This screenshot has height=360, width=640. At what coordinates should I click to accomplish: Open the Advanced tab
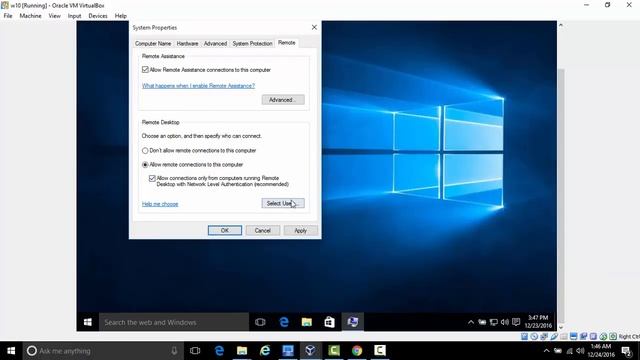(215, 43)
